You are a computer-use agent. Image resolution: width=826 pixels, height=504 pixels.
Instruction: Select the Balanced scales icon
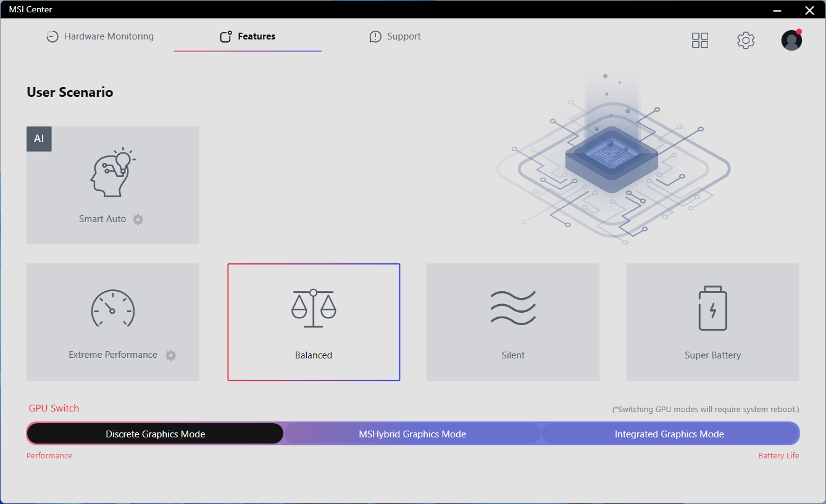pyautogui.click(x=314, y=308)
